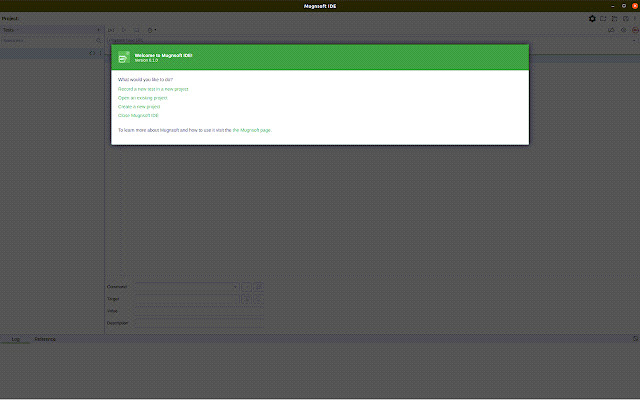This screenshot has height=400, width=640.
Task: Click the magnifier icon in tests search
Action: (x=98, y=41)
